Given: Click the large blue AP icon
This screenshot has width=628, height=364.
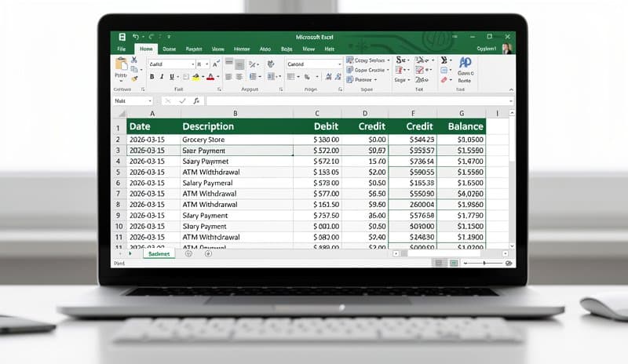Looking at the screenshot, I should point(466,62).
